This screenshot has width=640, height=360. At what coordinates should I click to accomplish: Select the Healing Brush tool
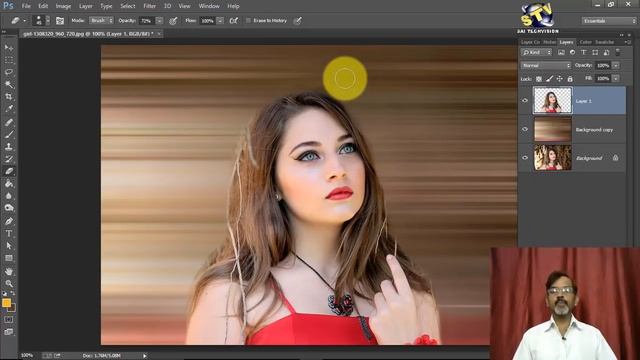tap(9, 122)
